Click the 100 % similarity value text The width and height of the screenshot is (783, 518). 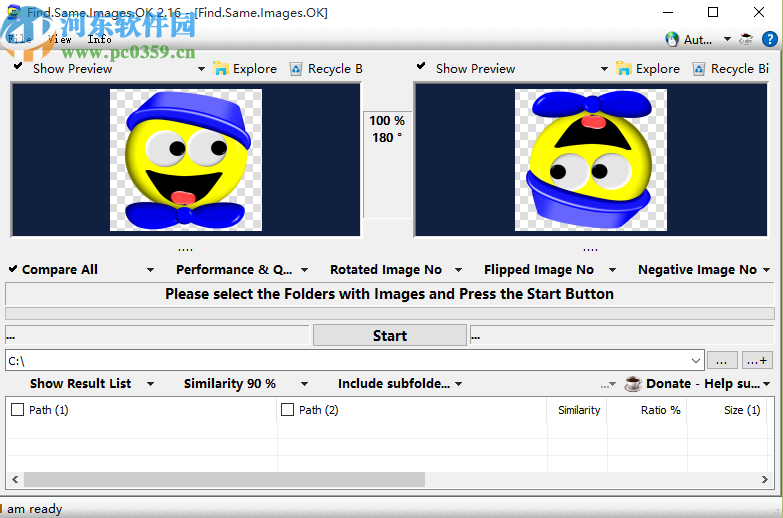click(387, 121)
